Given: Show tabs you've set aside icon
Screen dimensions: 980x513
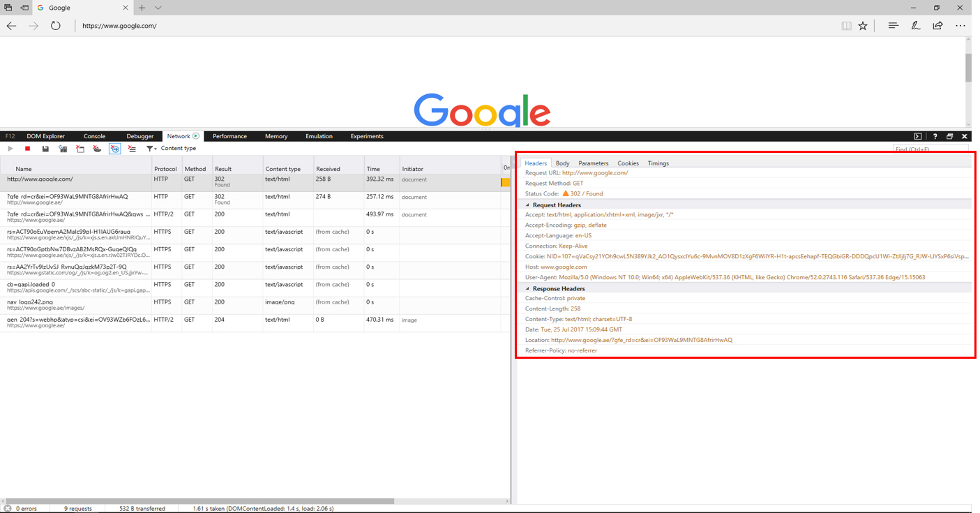Looking at the screenshot, I should pyautogui.click(x=8, y=8).
